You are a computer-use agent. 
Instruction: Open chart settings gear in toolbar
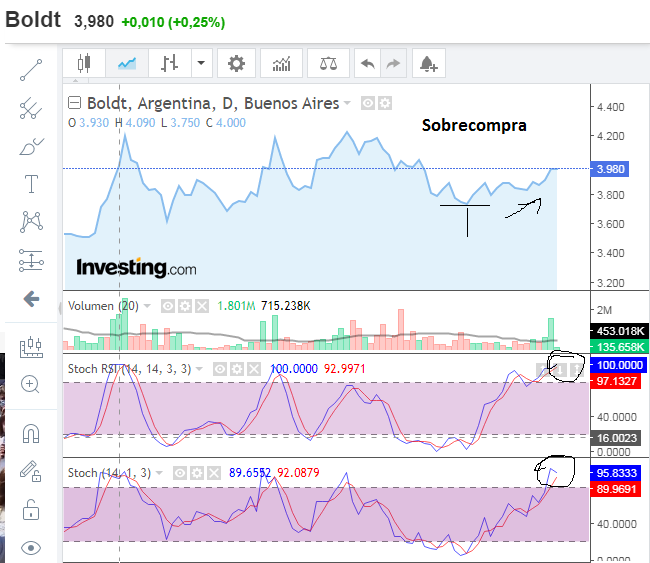click(x=236, y=63)
